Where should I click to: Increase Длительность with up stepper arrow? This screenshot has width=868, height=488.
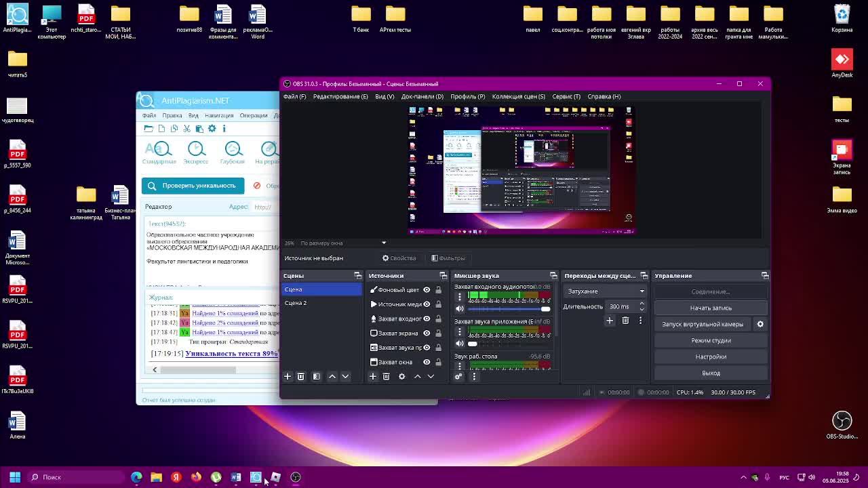(642, 304)
